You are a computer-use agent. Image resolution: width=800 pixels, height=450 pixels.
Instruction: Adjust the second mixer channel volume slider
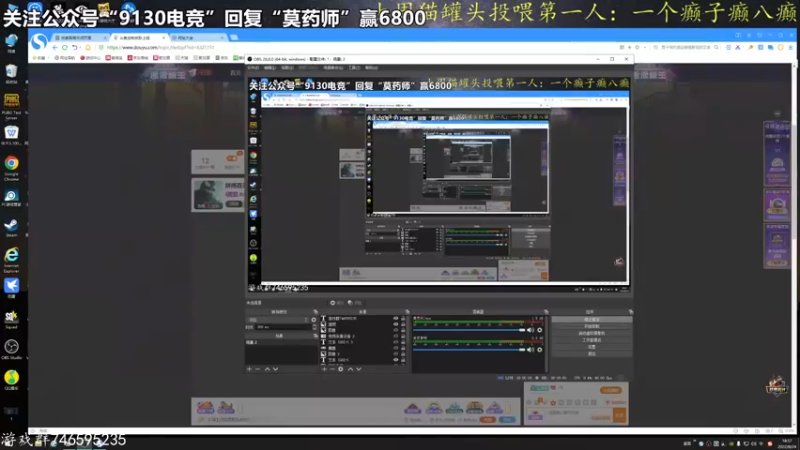[x=469, y=349]
